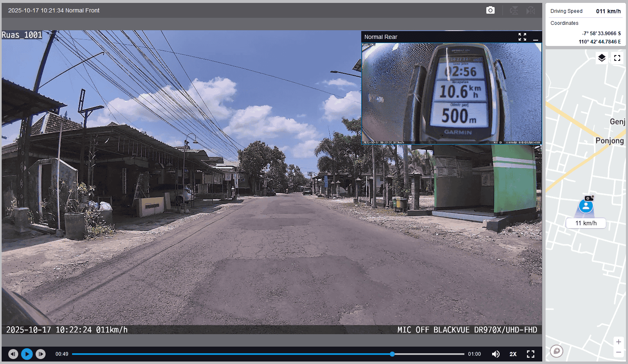Screen dimensions: 628x364
Task: Minimize the Normal Rear video panel
Action: point(536,37)
